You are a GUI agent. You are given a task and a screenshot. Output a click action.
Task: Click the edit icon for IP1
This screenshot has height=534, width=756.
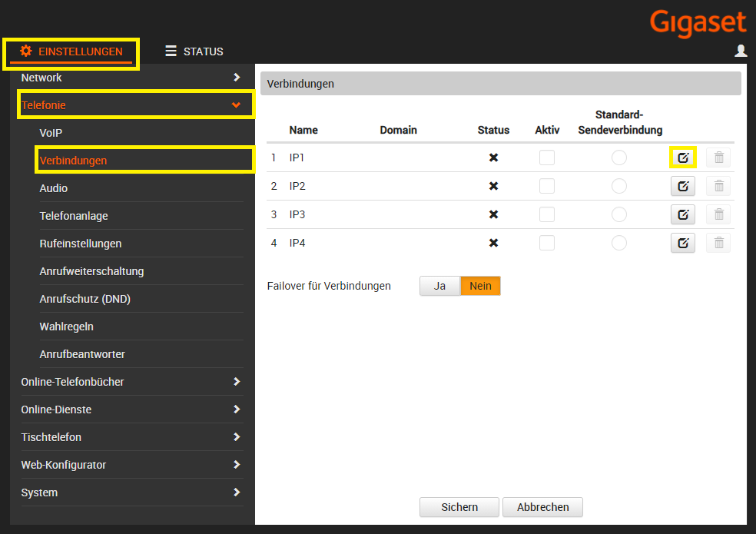(683, 158)
